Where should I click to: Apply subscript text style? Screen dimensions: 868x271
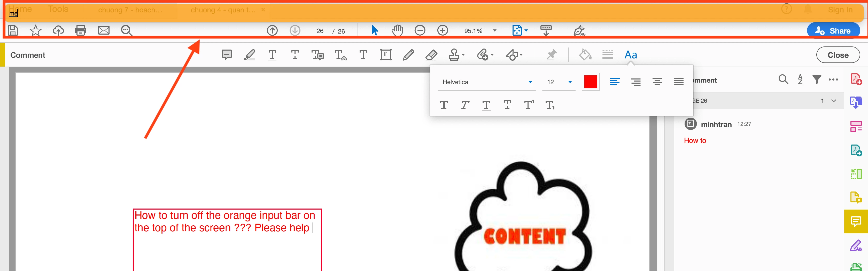coord(550,105)
